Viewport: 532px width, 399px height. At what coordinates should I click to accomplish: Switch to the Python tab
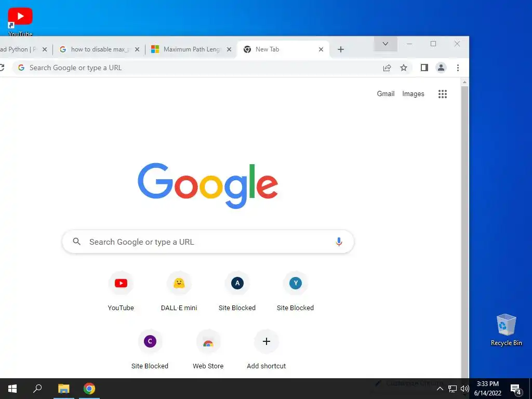pyautogui.click(x=18, y=49)
